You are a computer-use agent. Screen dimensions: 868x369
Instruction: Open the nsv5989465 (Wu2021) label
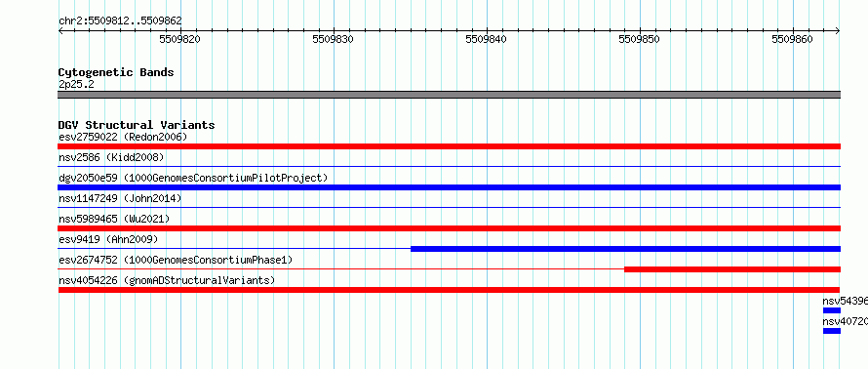pyautogui.click(x=114, y=219)
